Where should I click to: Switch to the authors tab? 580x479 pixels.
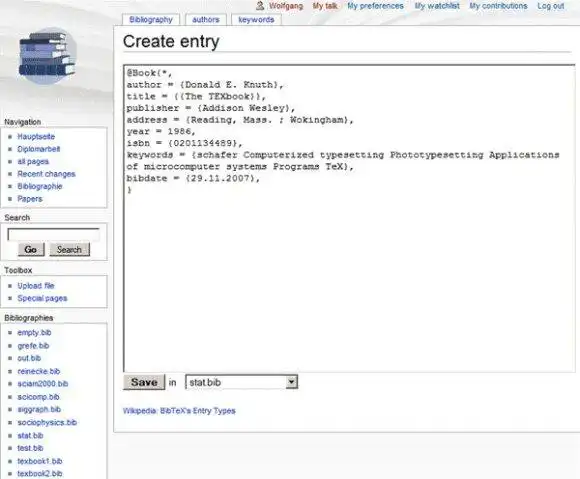pos(206,20)
